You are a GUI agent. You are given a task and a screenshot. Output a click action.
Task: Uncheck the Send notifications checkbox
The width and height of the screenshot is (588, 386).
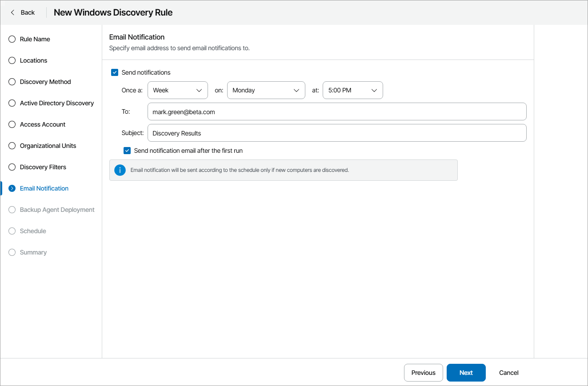115,72
